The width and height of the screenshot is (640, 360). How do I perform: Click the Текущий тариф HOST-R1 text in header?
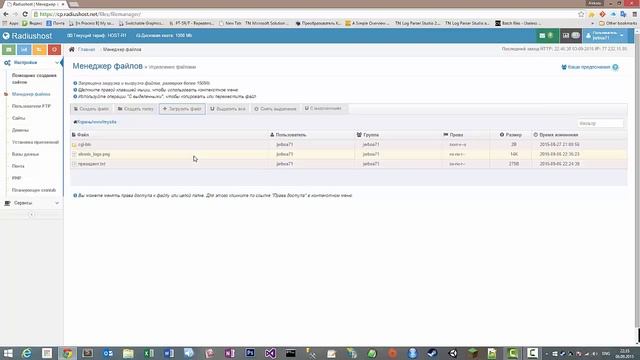97,36
